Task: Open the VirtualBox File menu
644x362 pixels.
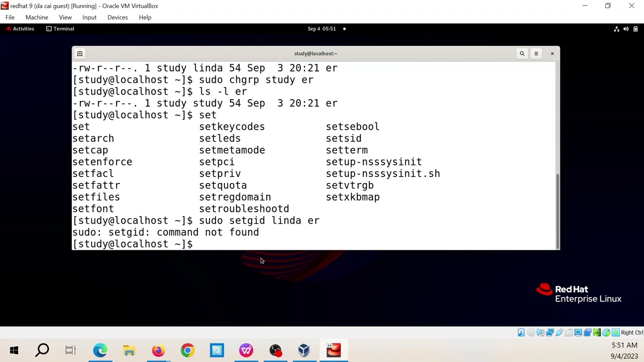Action: pos(10,17)
